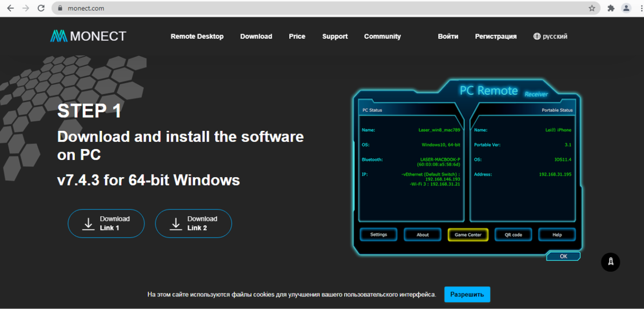This screenshot has height=309, width=644.
Task: Open the Support nav item
Action: 335,36
